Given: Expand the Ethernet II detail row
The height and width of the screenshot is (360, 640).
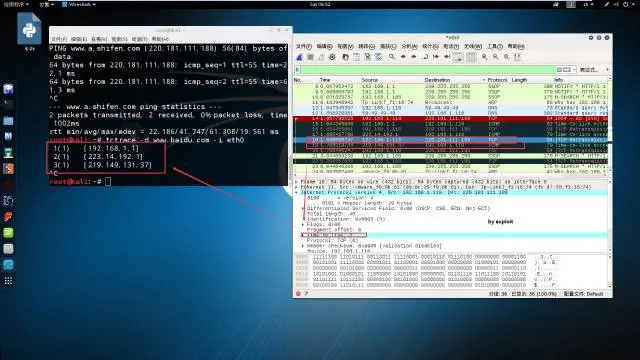Looking at the screenshot, I should tap(297, 187).
